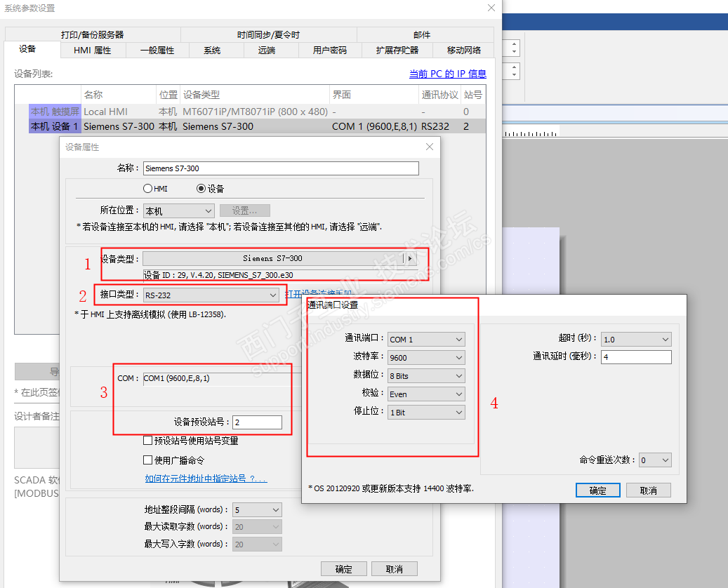Enable 预设站号使用站号变量 checkbox
728x588 pixels.
[x=147, y=441]
